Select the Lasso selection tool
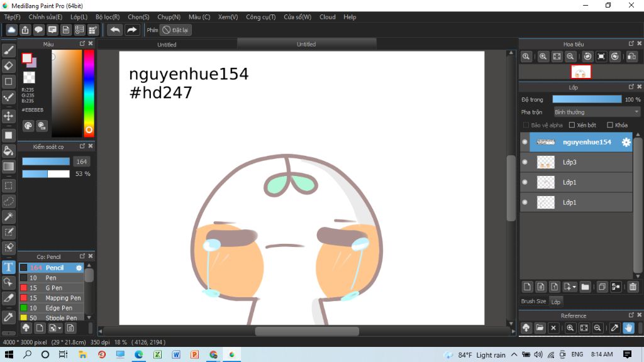 (9, 201)
